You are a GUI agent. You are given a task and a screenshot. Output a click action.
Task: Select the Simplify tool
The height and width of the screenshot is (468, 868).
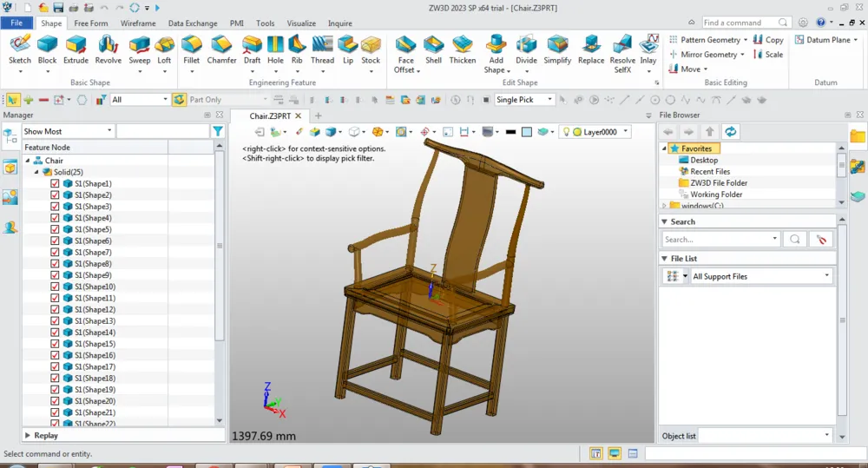pos(557,49)
